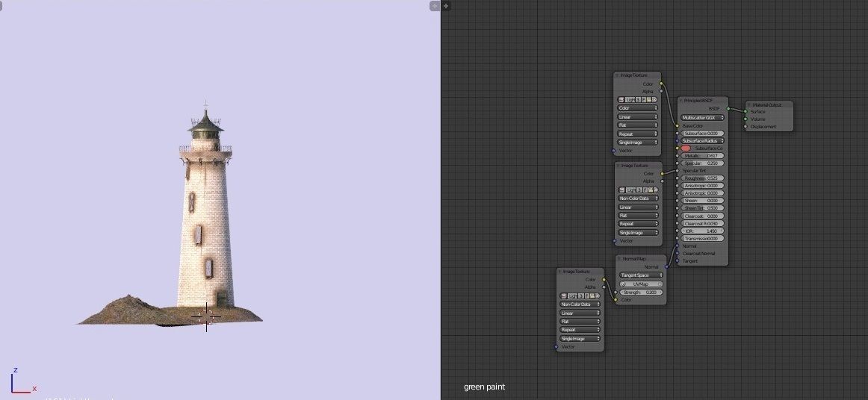The height and width of the screenshot is (400, 868).
Task: Click Specular 0.250 slider
Action: click(x=702, y=163)
